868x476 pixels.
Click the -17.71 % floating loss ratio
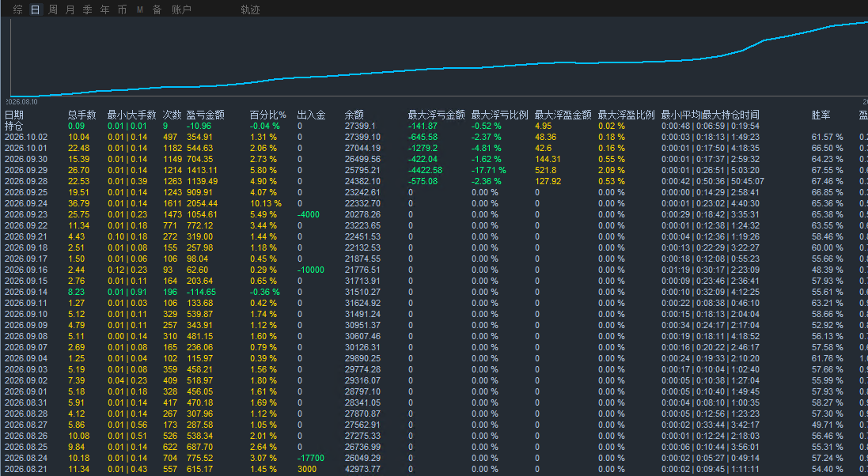coord(489,171)
